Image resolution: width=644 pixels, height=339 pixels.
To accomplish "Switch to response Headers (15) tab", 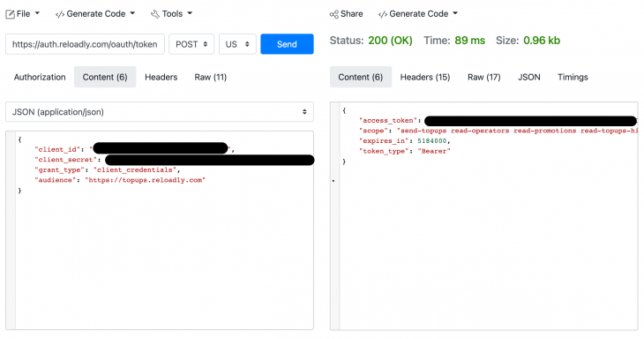I will (425, 77).
